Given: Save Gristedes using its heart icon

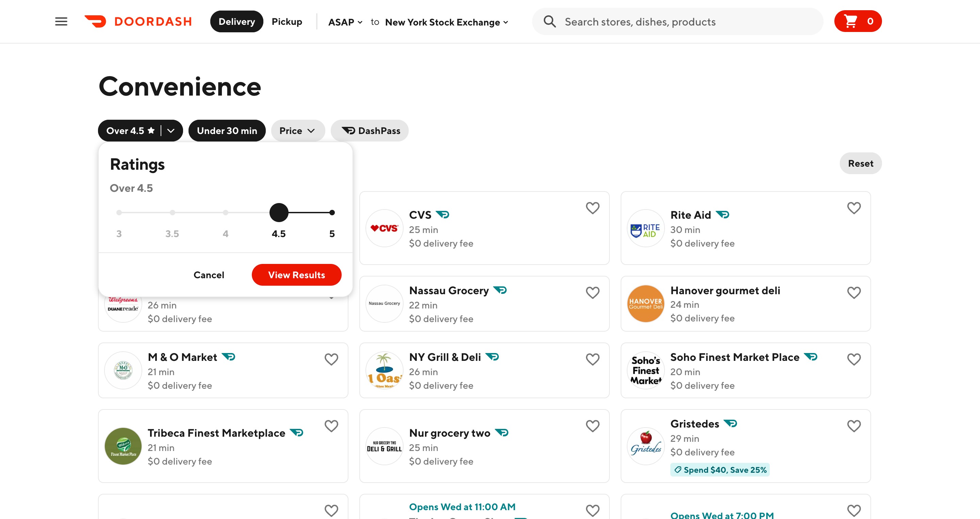Looking at the screenshot, I should tap(854, 426).
